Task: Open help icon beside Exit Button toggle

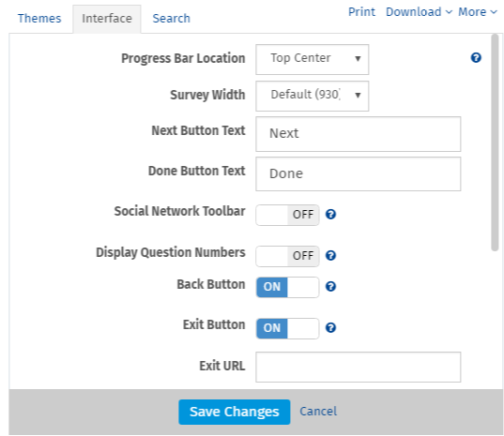Action: click(x=330, y=328)
